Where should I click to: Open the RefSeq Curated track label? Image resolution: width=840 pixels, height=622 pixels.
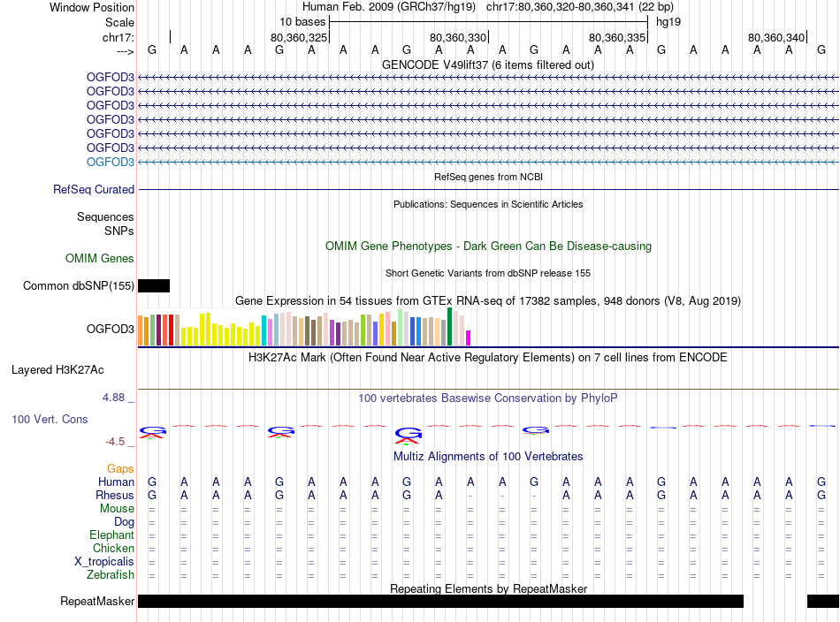(94, 189)
